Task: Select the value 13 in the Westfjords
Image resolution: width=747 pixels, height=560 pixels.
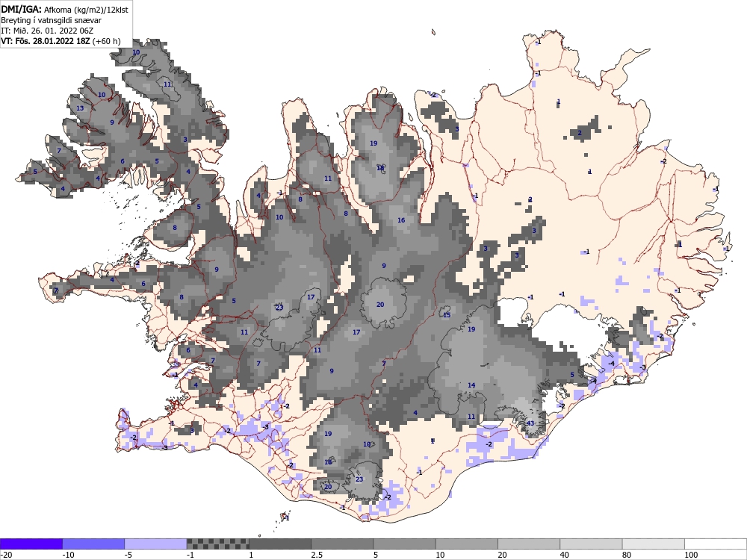Action: click(x=80, y=108)
